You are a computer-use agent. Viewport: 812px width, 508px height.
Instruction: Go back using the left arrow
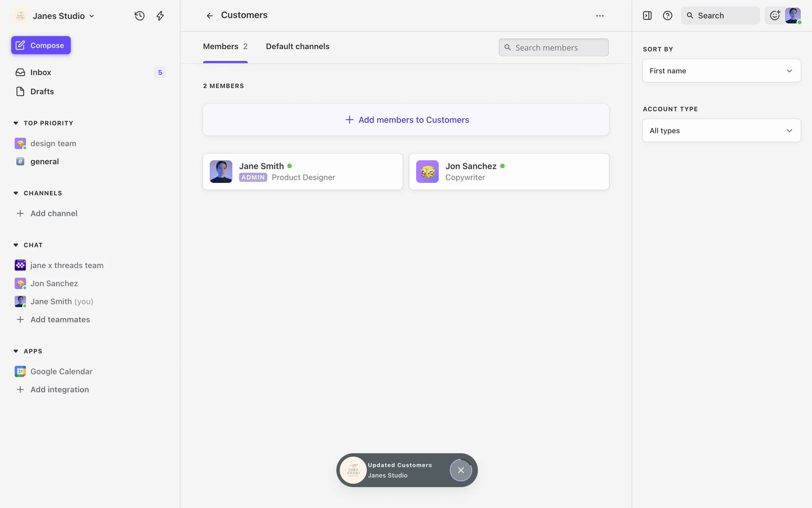click(209, 16)
